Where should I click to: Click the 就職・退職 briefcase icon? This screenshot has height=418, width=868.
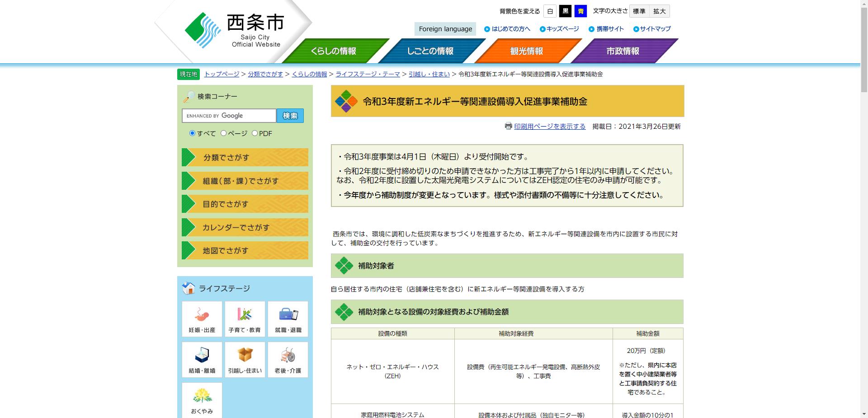coord(288,319)
